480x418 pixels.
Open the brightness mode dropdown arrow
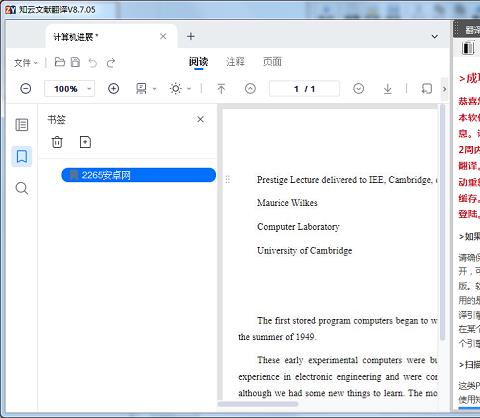pyautogui.click(x=189, y=89)
